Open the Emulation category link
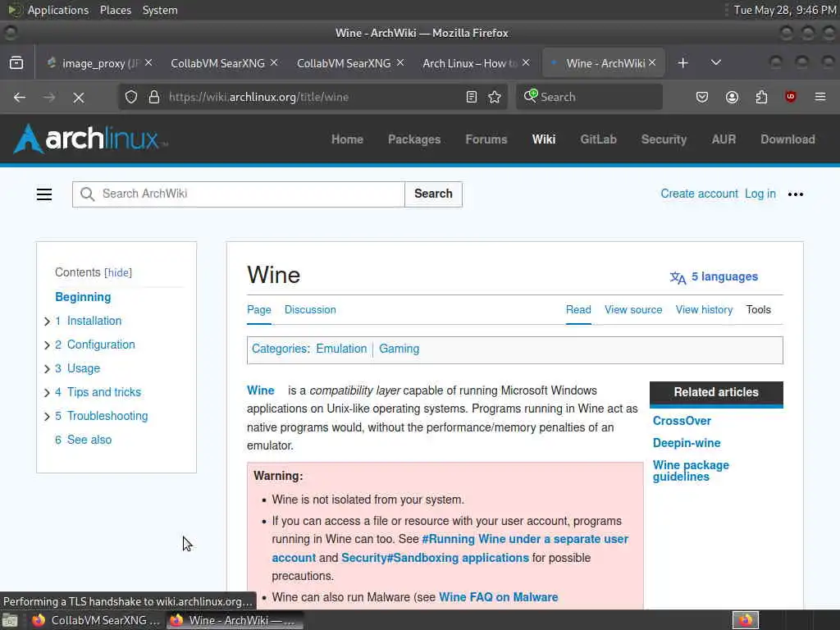 click(341, 349)
